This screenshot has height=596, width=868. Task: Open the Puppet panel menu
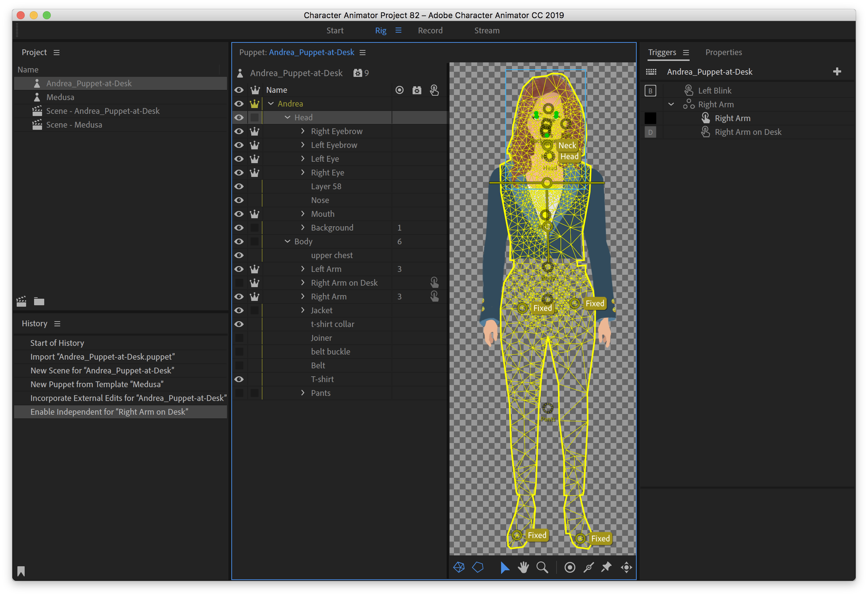coord(362,53)
